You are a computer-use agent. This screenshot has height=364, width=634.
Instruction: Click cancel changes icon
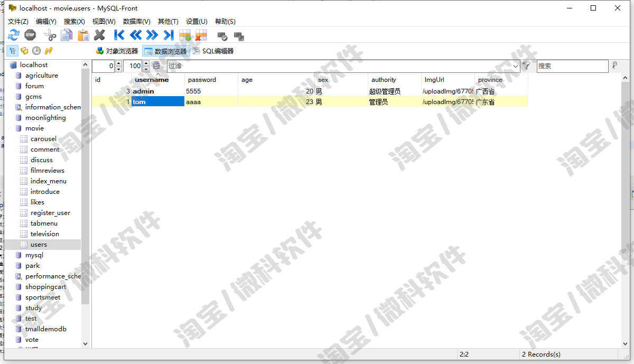[239, 36]
